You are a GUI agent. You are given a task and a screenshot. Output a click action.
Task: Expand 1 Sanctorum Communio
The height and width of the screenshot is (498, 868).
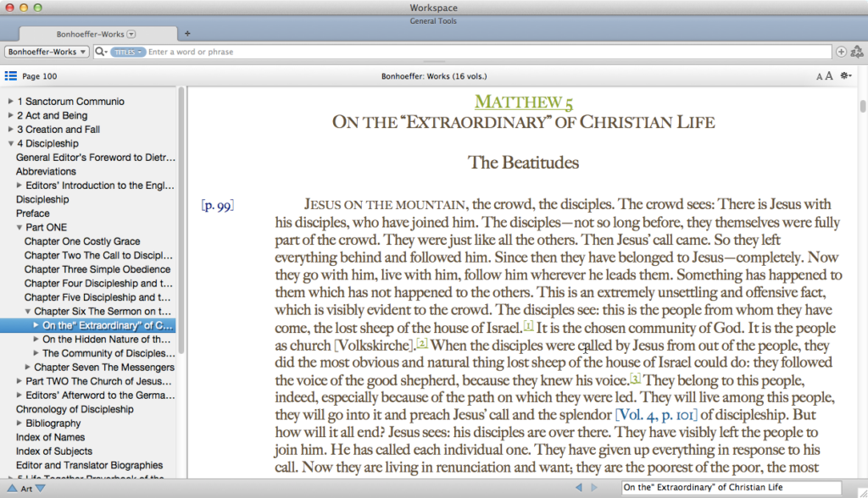(10, 102)
